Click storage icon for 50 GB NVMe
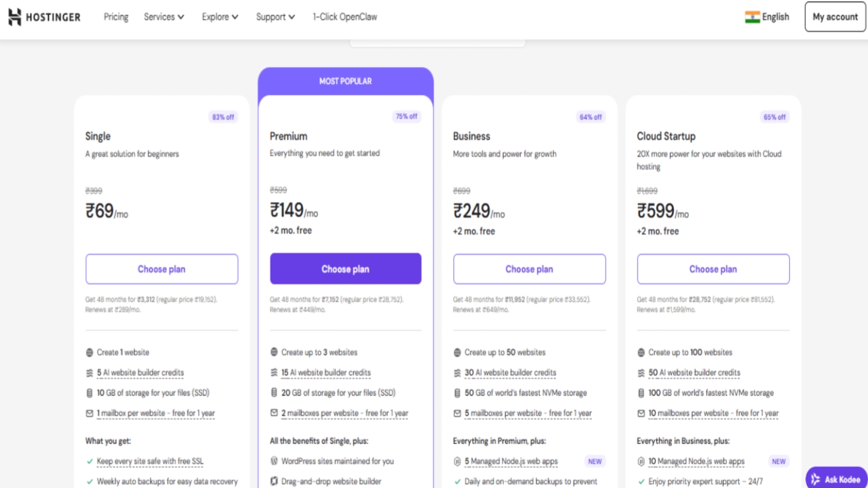The height and width of the screenshot is (488, 868). click(x=457, y=393)
